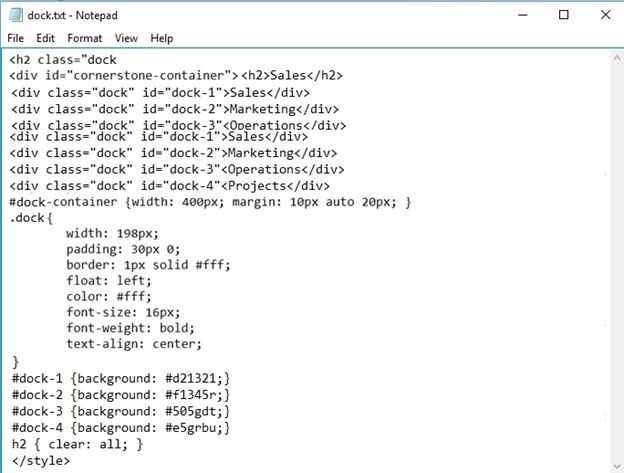Click the 'font-weight: bold;' line
The image size is (624, 473).
point(131,328)
